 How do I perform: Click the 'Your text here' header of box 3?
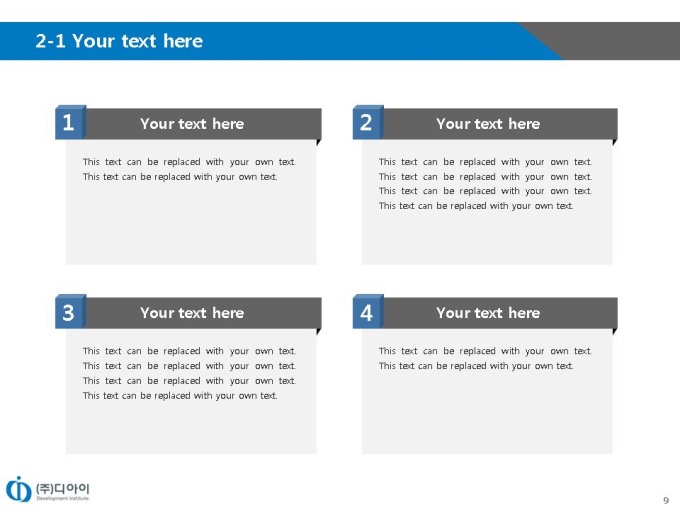point(192,313)
